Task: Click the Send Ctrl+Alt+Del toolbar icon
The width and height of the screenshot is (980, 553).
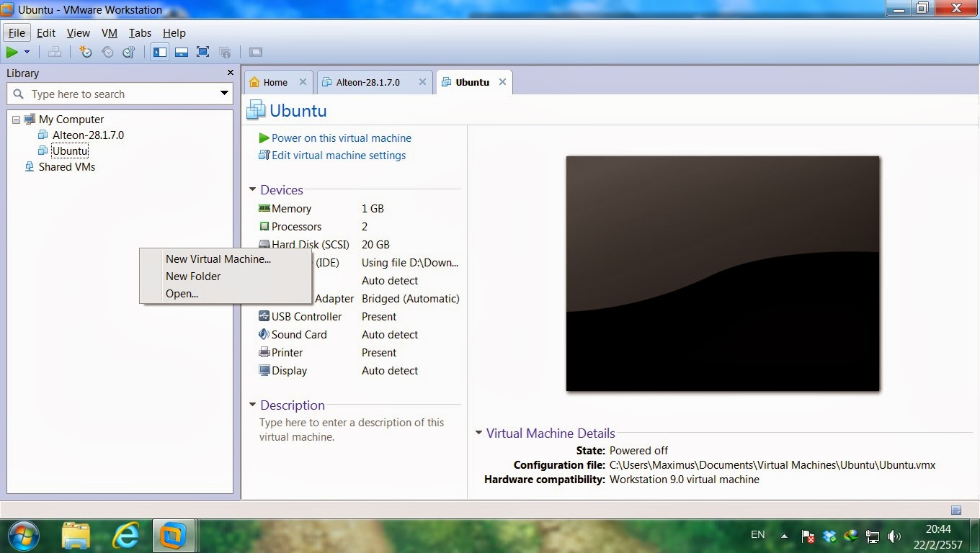Action: click(55, 52)
